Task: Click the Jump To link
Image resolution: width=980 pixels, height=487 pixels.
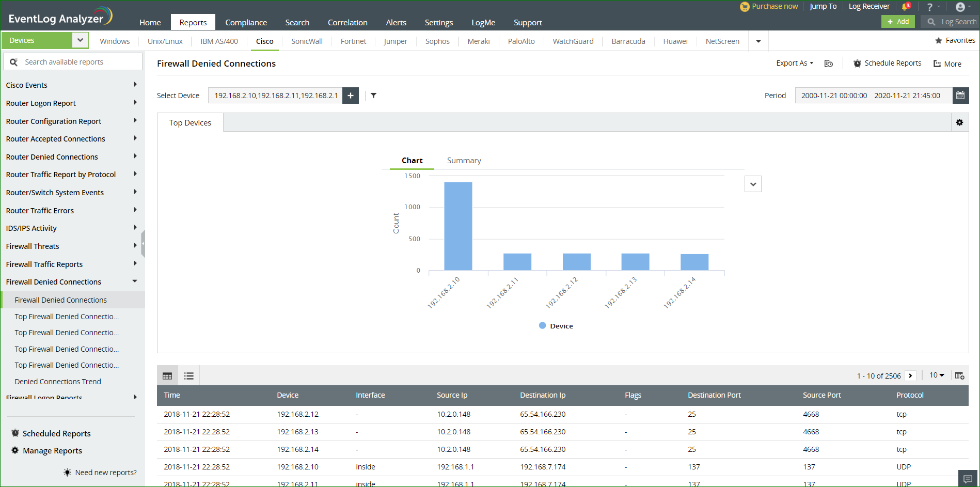Action: [x=823, y=6]
